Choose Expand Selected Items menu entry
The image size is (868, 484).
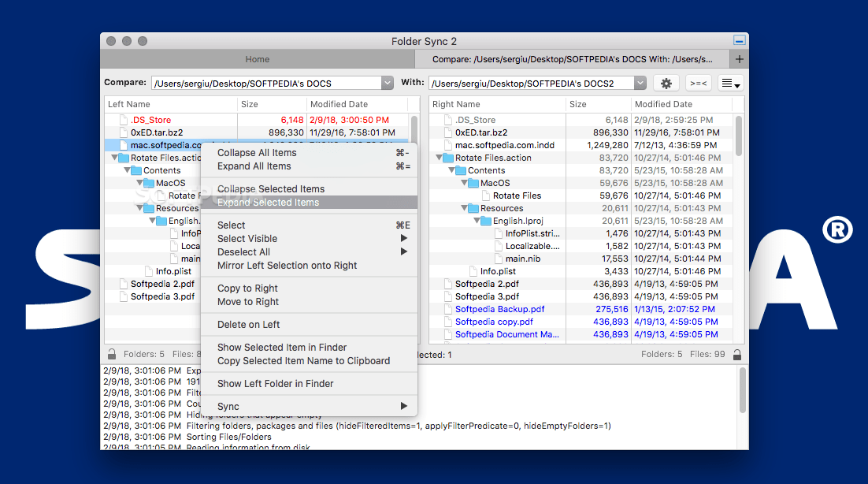click(x=309, y=203)
